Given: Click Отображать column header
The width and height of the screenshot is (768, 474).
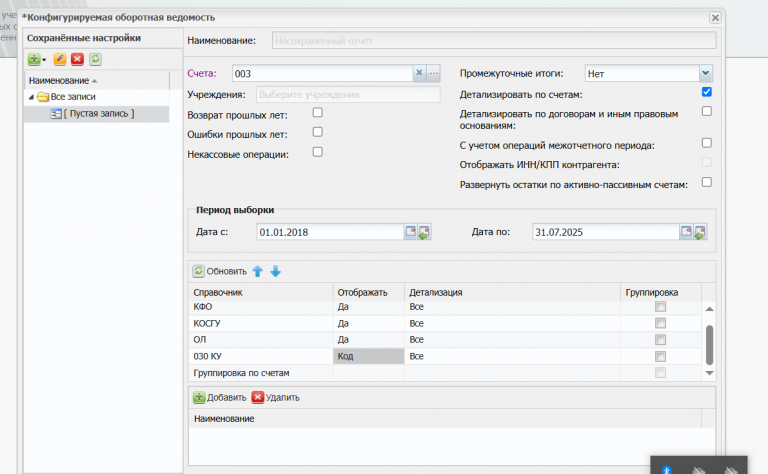Looking at the screenshot, I should click(x=369, y=292).
